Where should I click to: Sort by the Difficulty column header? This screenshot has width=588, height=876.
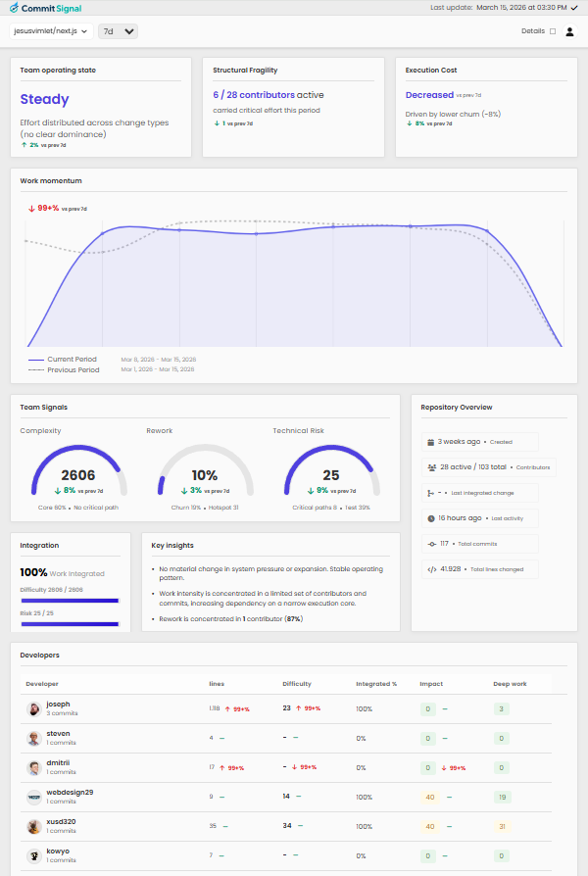(297, 684)
